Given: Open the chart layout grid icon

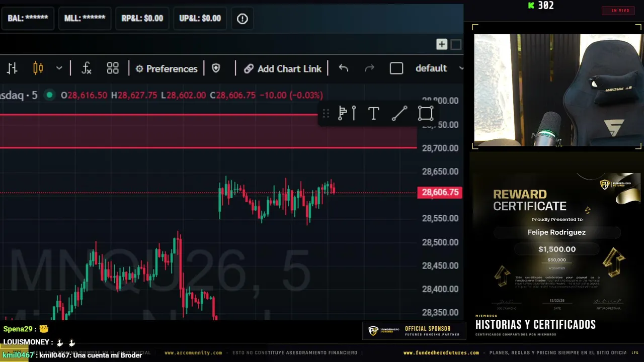Looking at the screenshot, I should [x=113, y=68].
